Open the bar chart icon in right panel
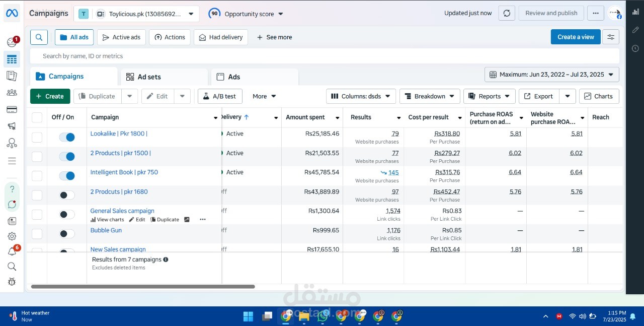 tap(635, 12)
